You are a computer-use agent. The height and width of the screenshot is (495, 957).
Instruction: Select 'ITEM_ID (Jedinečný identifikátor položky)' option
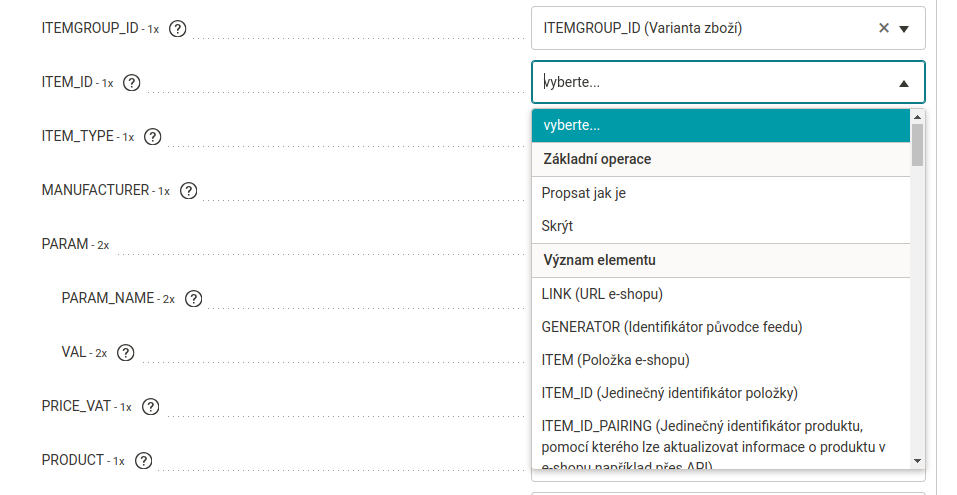point(721,393)
